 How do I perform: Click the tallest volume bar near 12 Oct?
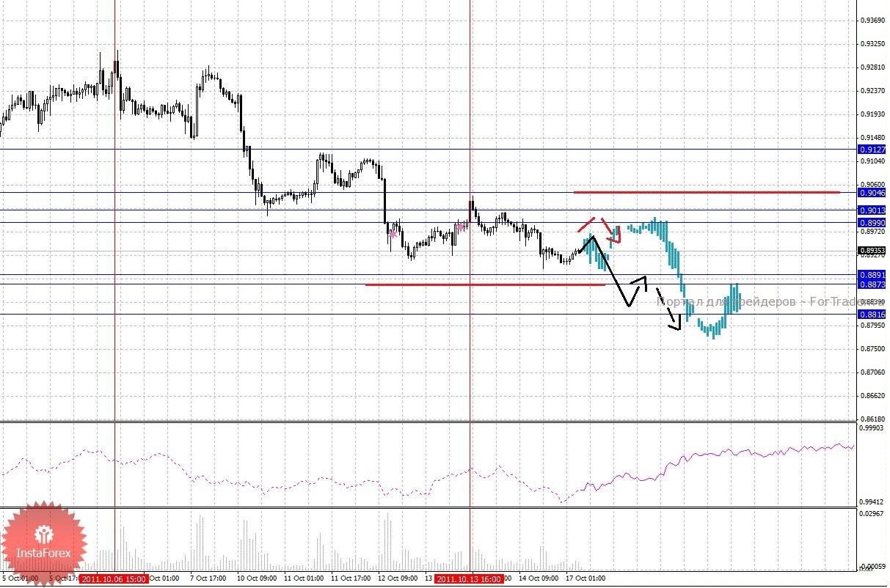(388, 543)
